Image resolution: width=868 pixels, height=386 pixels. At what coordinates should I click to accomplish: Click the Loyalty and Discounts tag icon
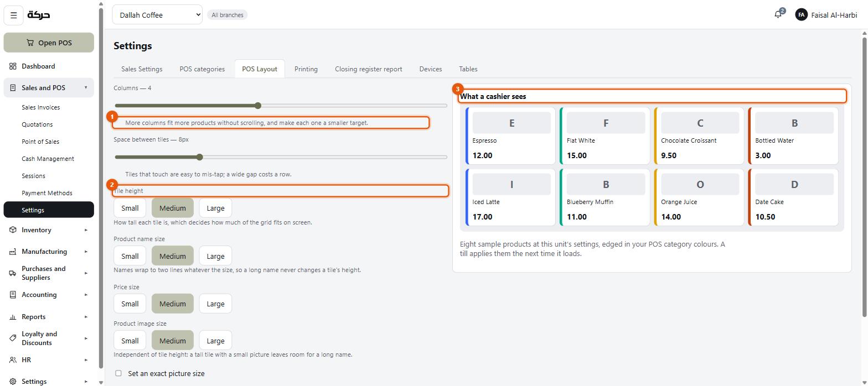pos(13,338)
